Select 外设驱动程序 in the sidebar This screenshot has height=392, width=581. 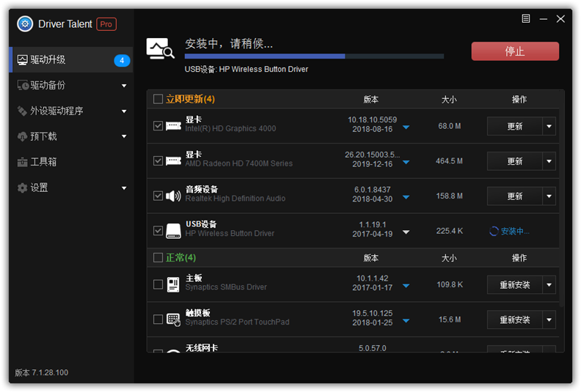[x=70, y=111]
